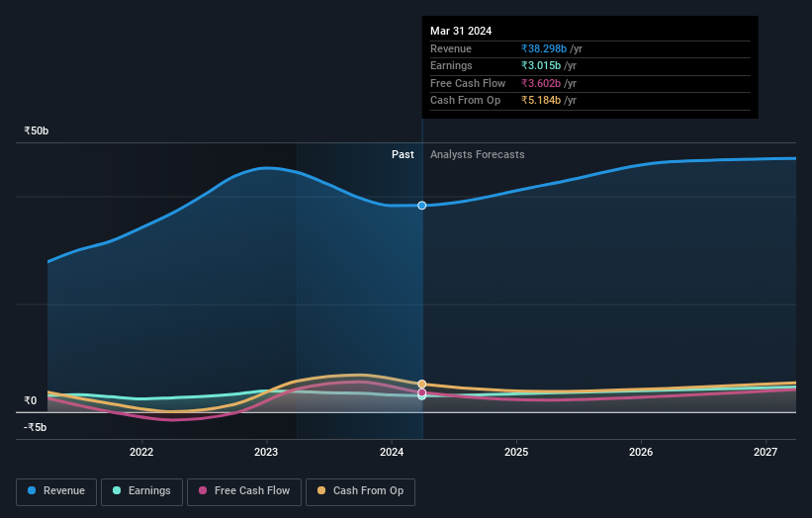
Task: Click the -₹5b y-axis label
Action: [x=36, y=427]
